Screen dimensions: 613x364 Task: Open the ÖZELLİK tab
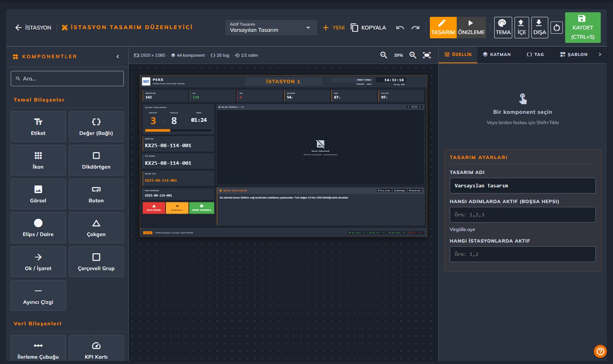pyautogui.click(x=458, y=55)
